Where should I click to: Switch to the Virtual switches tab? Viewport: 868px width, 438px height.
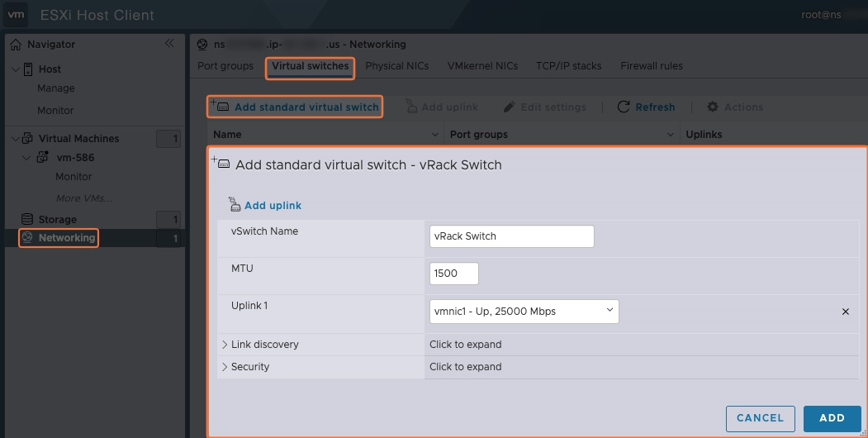click(x=310, y=66)
